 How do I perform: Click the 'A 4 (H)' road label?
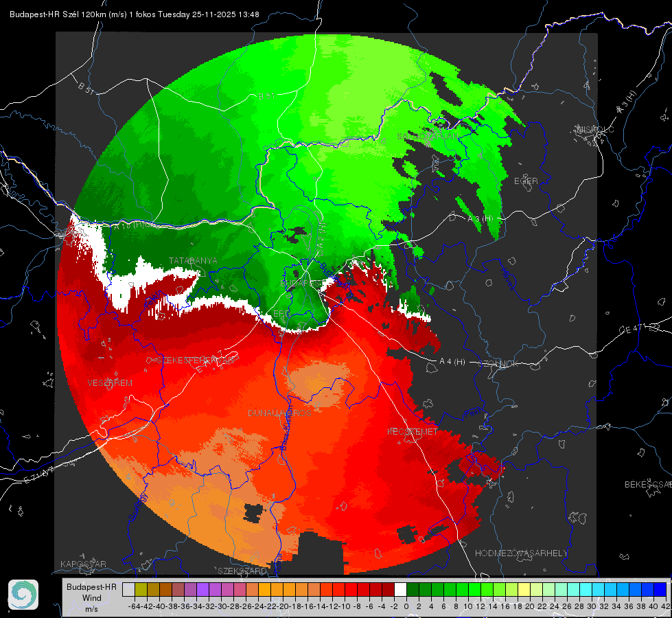452,362
